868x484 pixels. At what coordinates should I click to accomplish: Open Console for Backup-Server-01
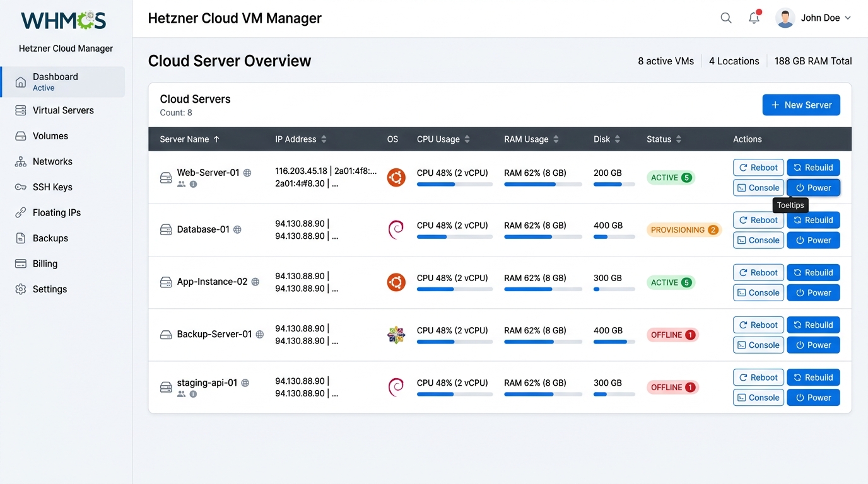(x=758, y=345)
